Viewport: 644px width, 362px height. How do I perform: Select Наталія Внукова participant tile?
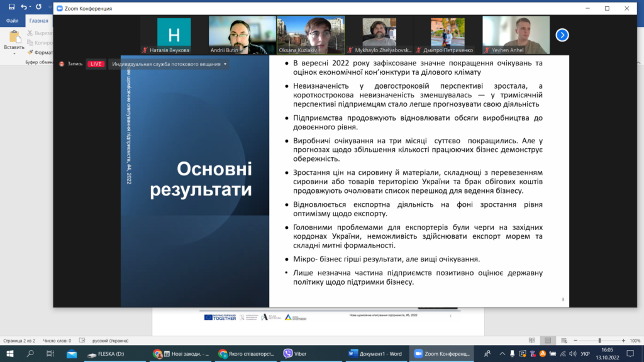[x=174, y=35]
